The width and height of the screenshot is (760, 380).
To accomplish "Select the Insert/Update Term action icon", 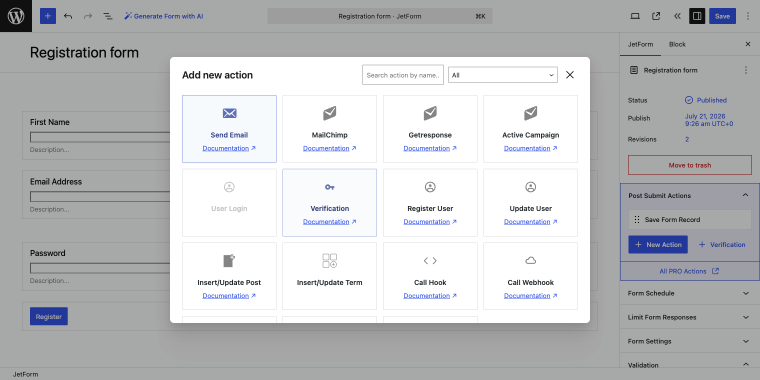I will pyautogui.click(x=330, y=261).
